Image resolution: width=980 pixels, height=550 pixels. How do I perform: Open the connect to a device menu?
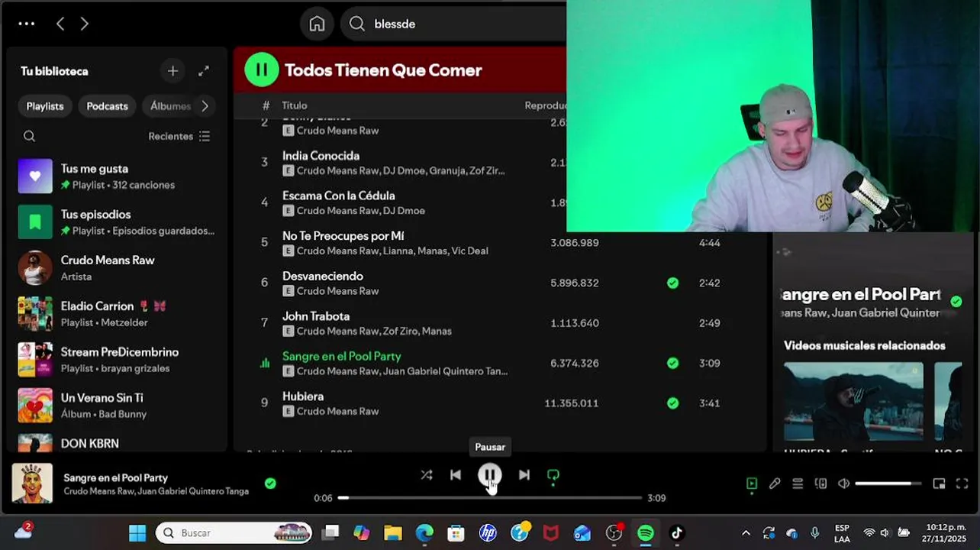coord(820,484)
